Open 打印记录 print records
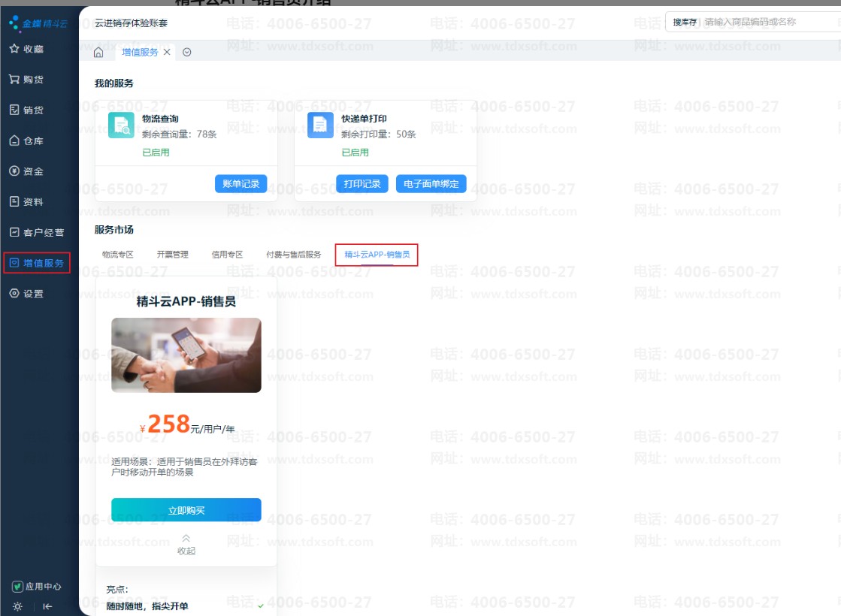 click(x=362, y=184)
